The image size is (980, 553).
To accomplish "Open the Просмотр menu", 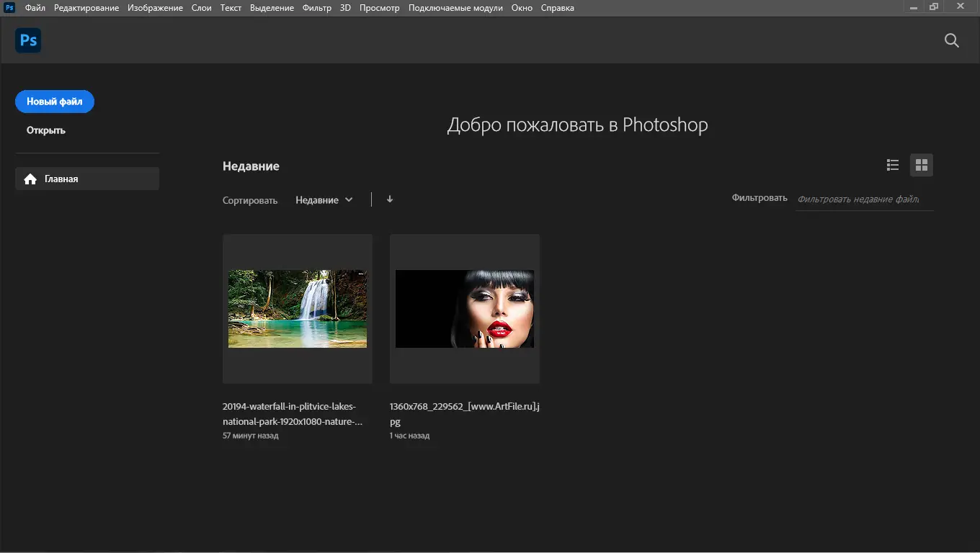I will click(x=379, y=8).
